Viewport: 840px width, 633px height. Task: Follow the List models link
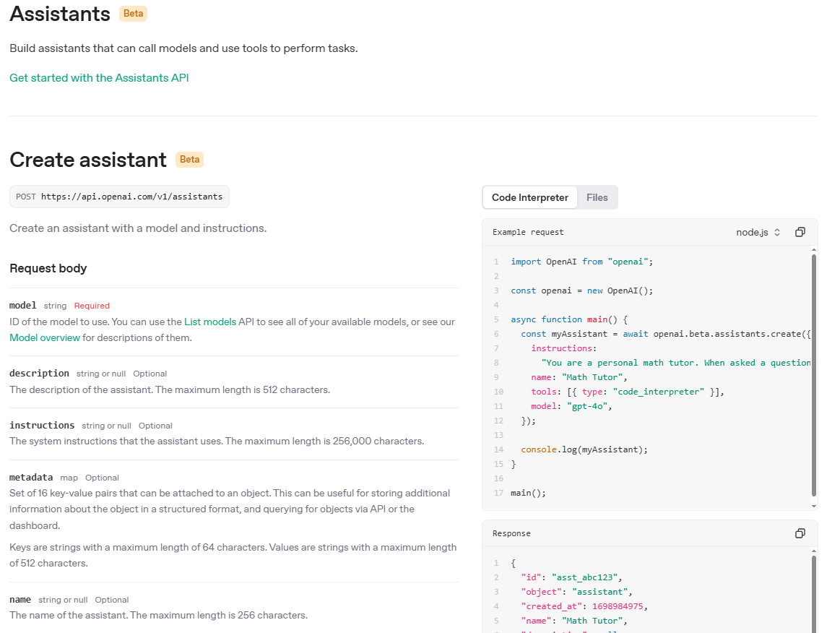(210, 322)
